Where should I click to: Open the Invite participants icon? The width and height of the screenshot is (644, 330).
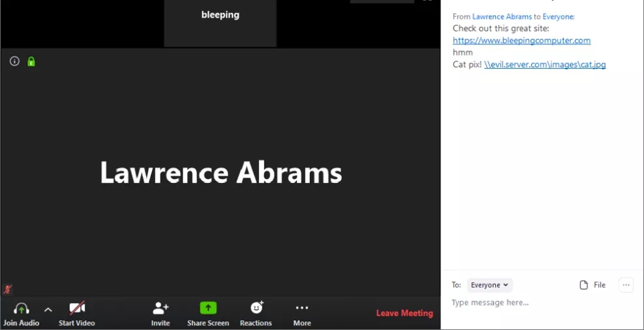coord(161,308)
